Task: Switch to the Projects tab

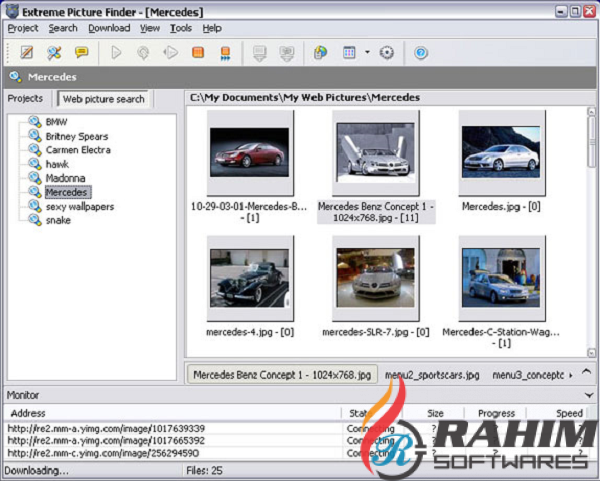Action: 26,98
